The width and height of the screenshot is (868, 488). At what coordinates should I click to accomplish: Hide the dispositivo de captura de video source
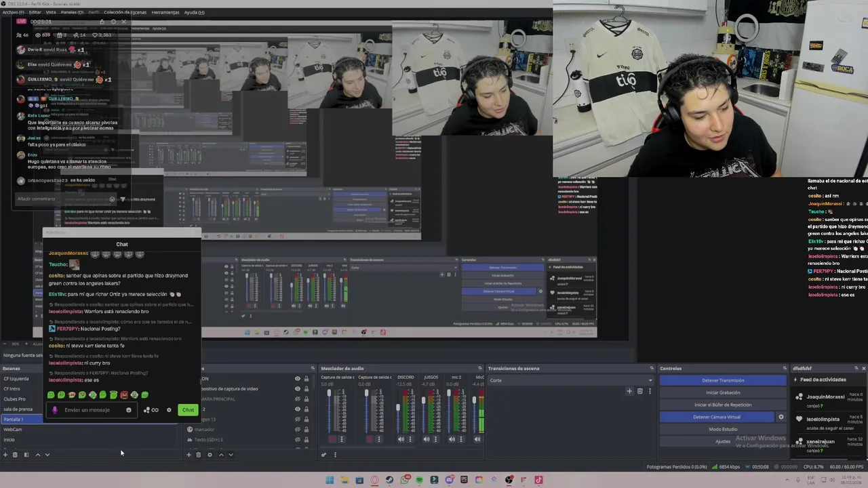click(297, 389)
